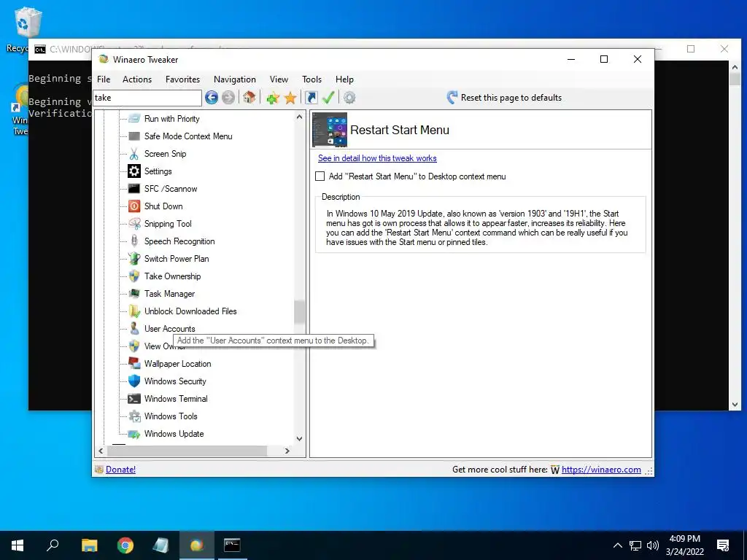This screenshot has width=747, height=560.
Task: Open the https://winaero.com link
Action: click(x=601, y=470)
